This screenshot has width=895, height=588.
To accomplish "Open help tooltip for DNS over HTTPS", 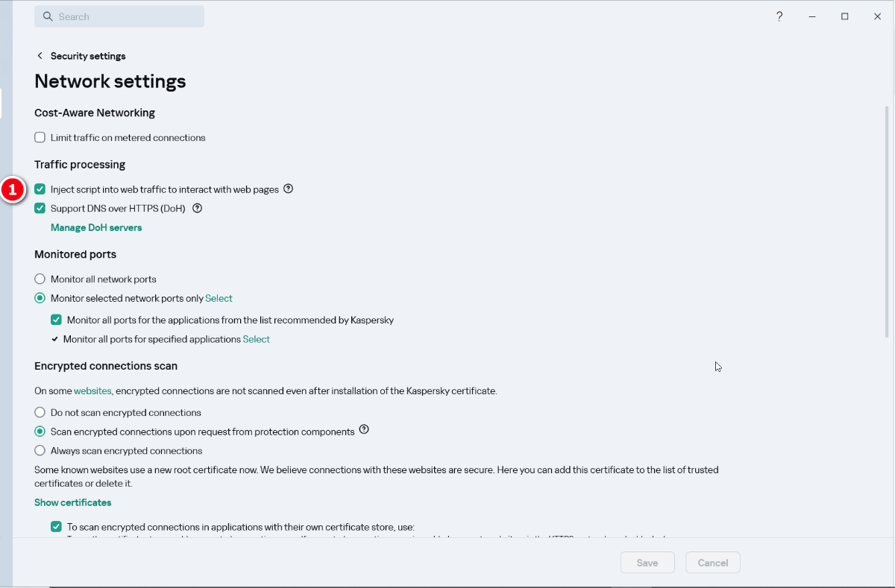I will pos(198,209).
